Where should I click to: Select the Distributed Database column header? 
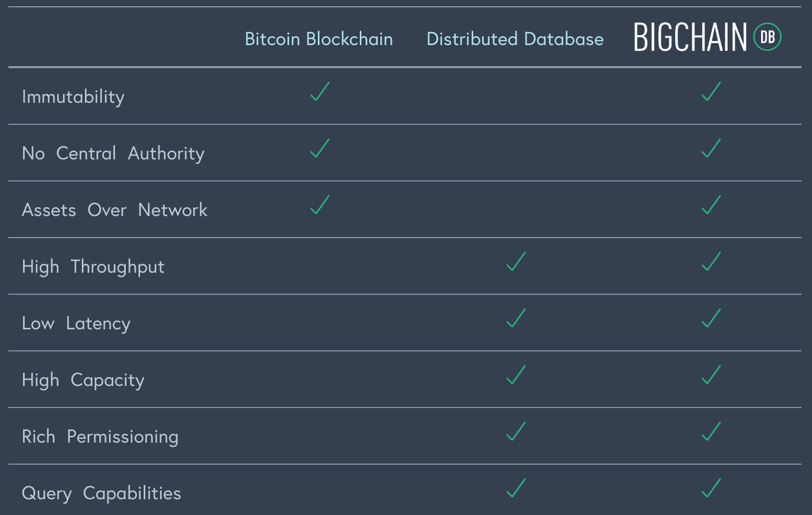point(515,39)
